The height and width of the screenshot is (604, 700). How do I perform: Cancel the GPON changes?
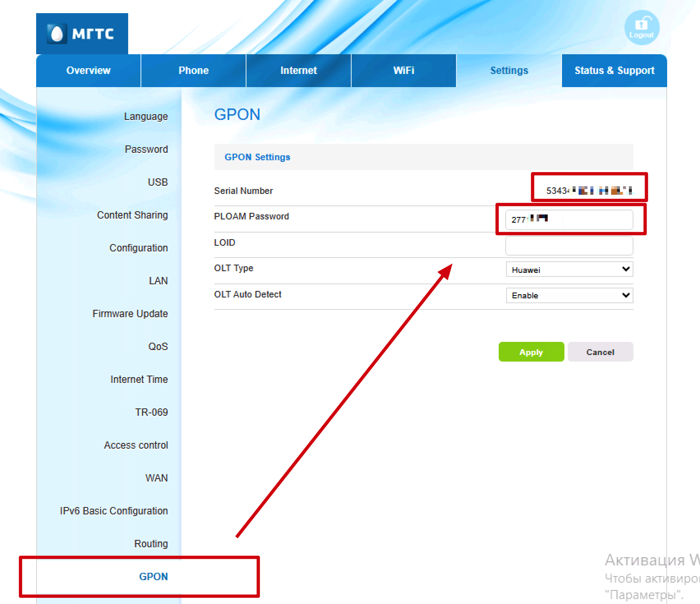(x=600, y=352)
